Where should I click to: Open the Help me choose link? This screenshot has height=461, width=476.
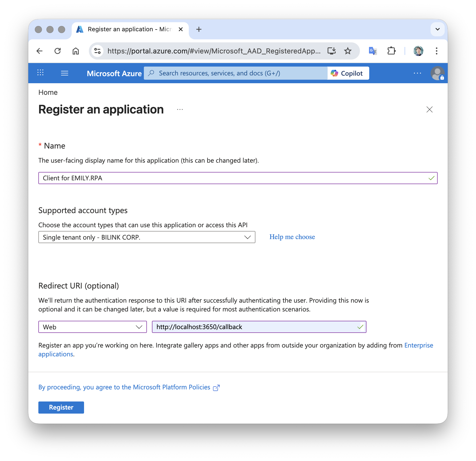(292, 237)
